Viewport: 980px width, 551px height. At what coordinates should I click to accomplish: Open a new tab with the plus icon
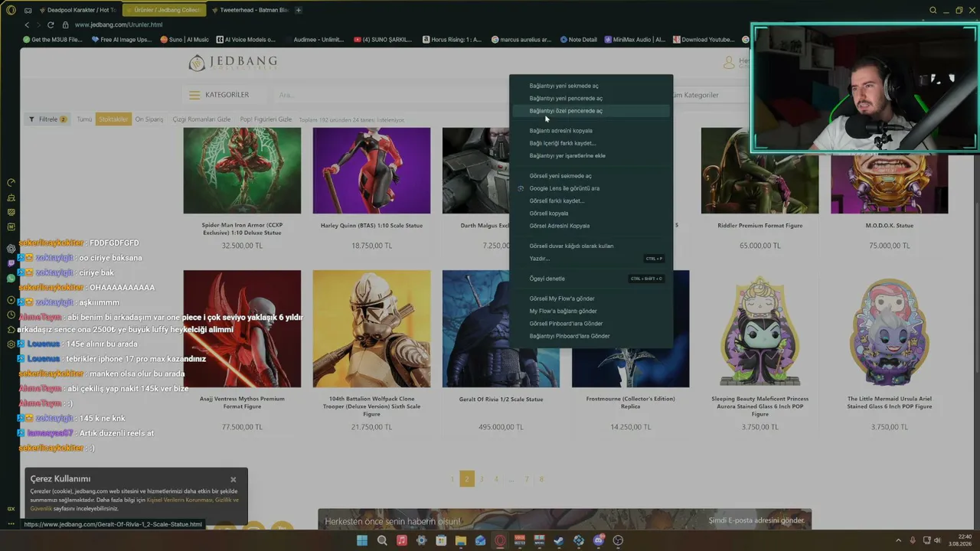(x=298, y=10)
